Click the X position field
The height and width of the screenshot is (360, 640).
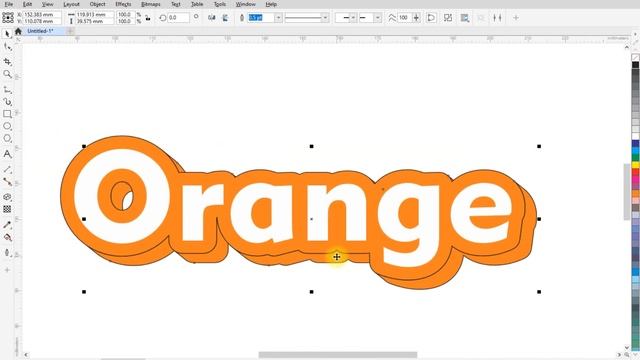coord(42,14)
